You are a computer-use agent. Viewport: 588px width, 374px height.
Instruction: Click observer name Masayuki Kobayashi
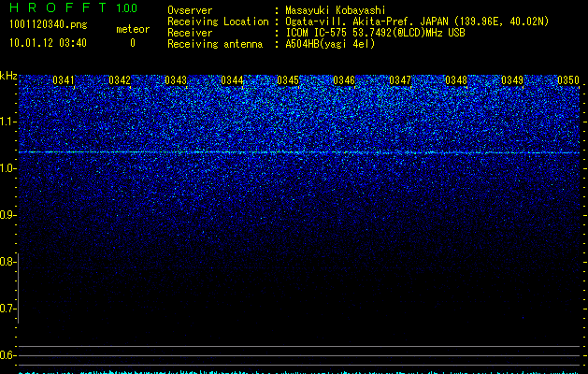tap(336, 10)
